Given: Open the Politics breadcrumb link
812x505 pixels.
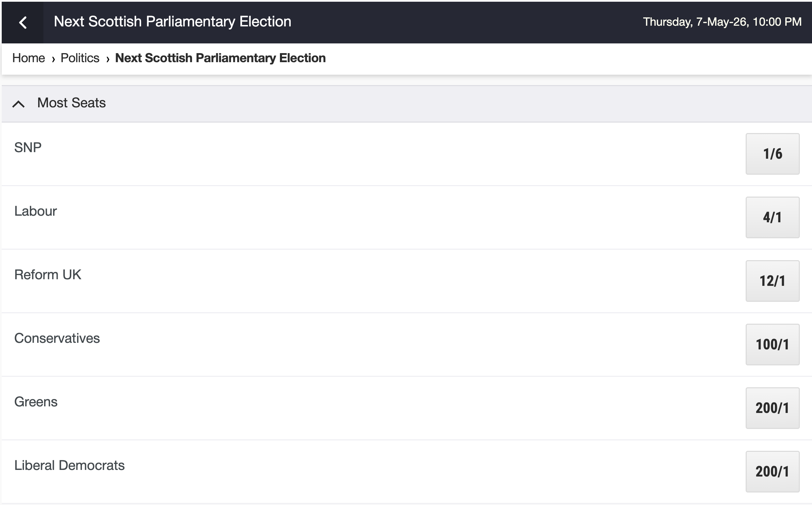Looking at the screenshot, I should click(x=80, y=58).
